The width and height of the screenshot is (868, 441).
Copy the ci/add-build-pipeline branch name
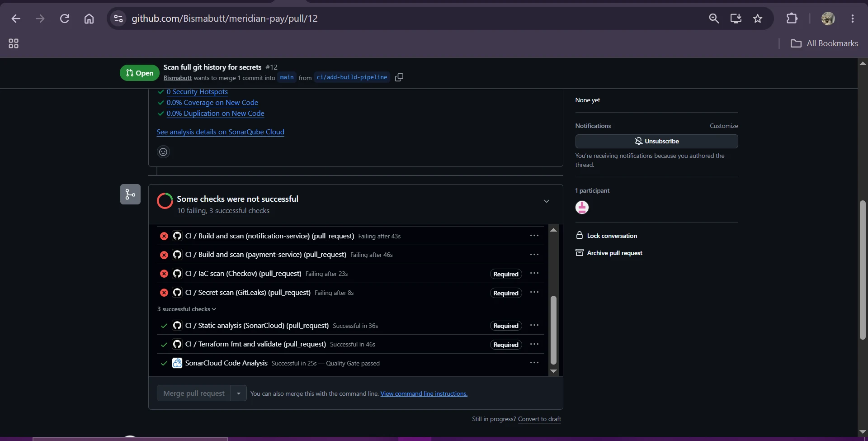tap(399, 77)
